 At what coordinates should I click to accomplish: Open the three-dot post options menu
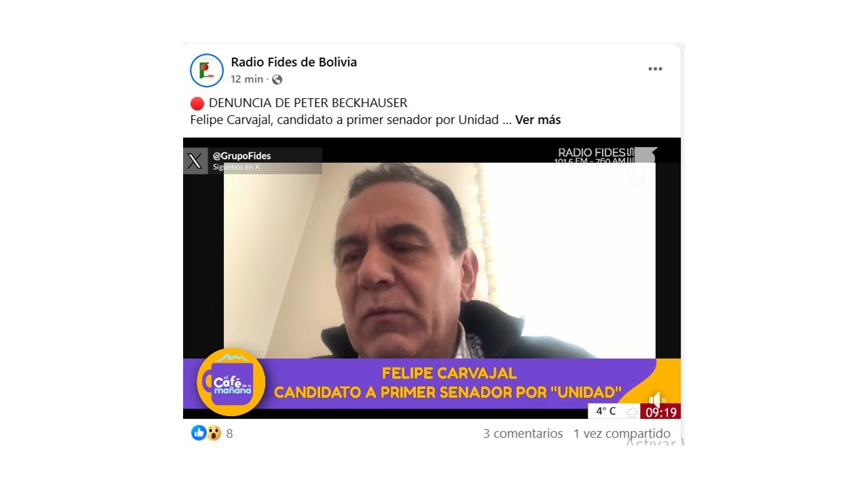pyautogui.click(x=655, y=69)
